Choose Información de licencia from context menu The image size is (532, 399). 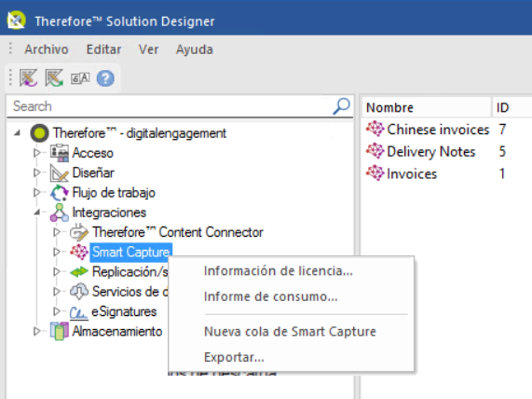(279, 271)
